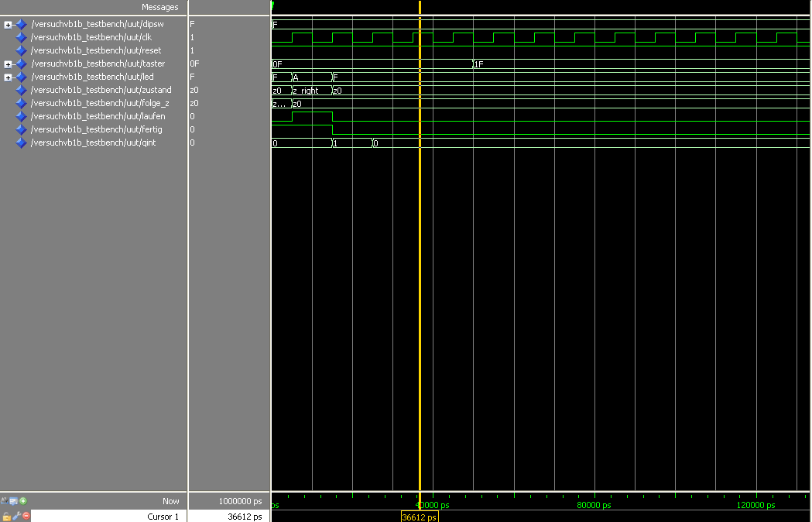Select the /versuchvb1b_testbench/uut/zustand signal name
This screenshot has width=812, height=522.
tap(101, 90)
